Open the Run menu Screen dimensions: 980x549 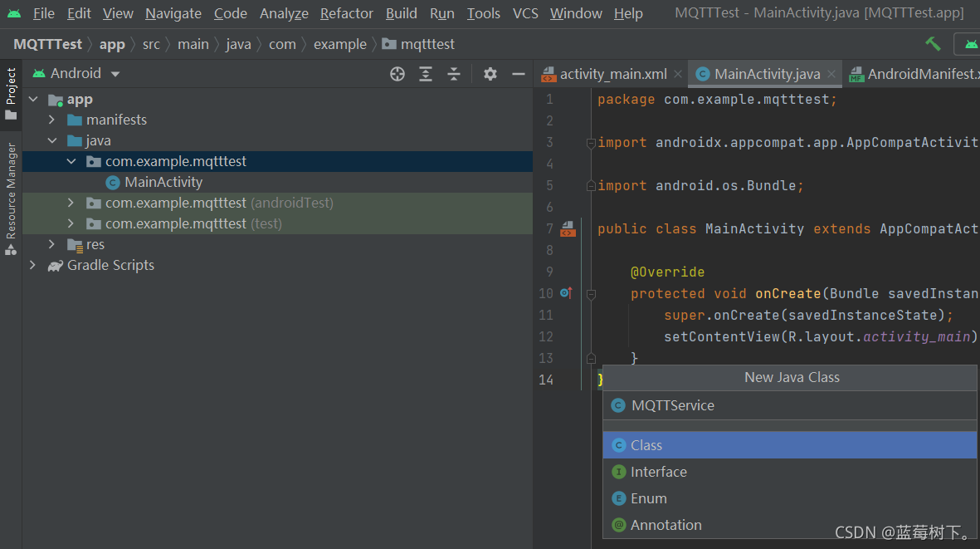(442, 13)
